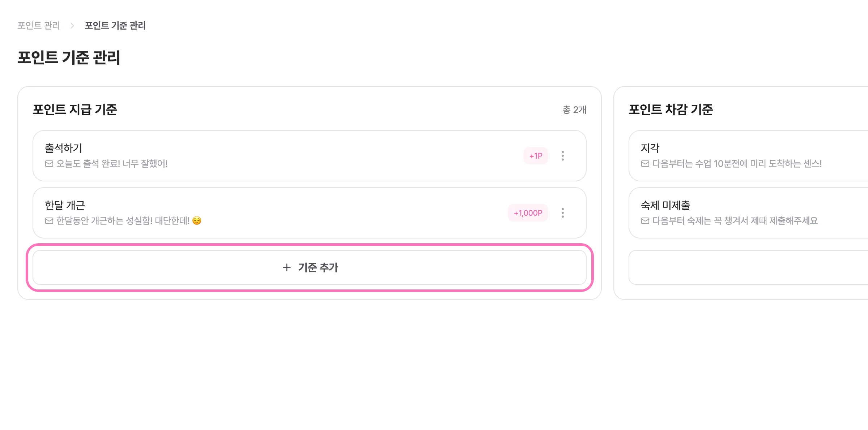Click the 총 2개 count label

pos(574,109)
